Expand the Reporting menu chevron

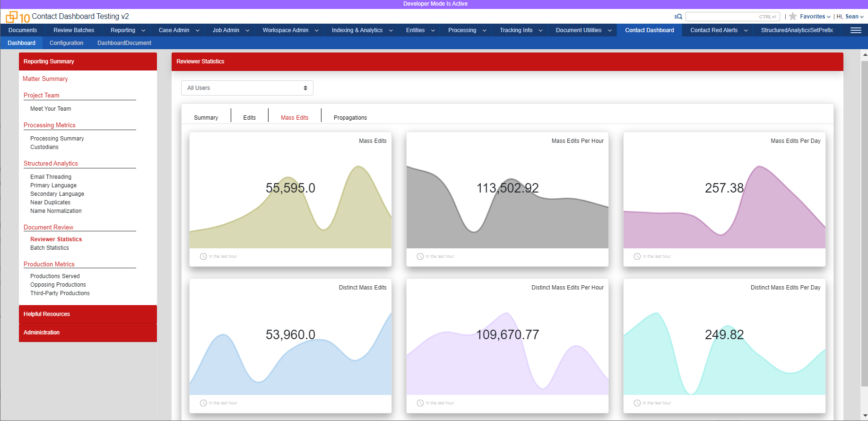(x=143, y=31)
